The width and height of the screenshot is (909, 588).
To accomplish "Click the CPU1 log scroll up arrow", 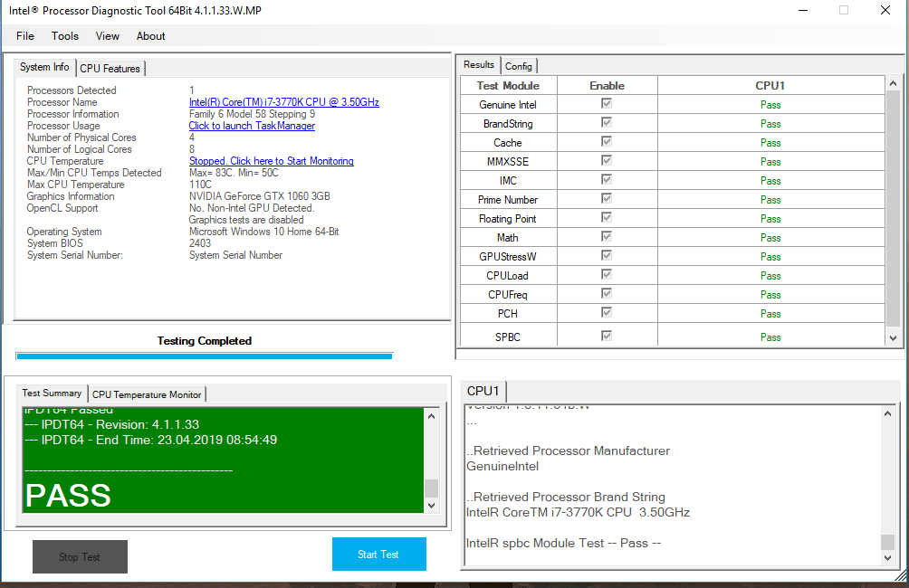I will coord(887,413).
